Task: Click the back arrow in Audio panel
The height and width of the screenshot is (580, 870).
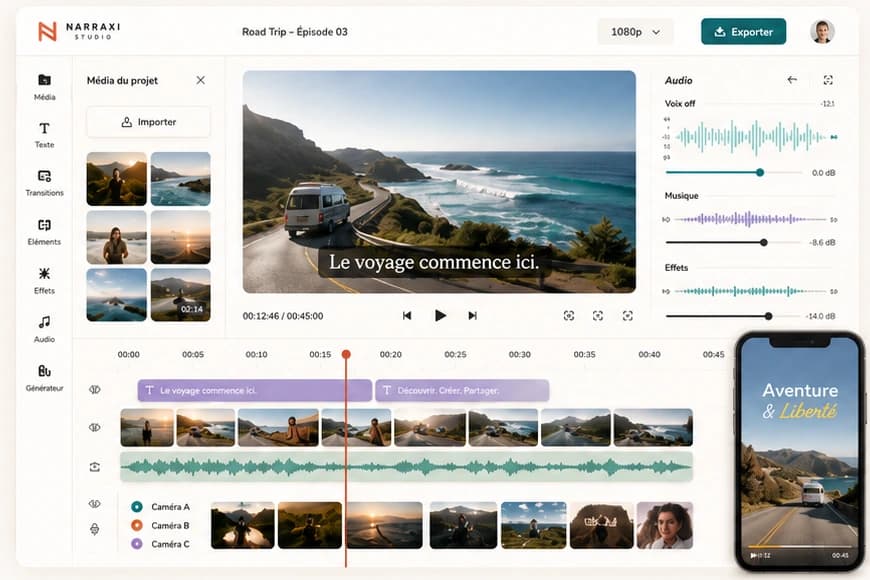Action: pos(792,80)
